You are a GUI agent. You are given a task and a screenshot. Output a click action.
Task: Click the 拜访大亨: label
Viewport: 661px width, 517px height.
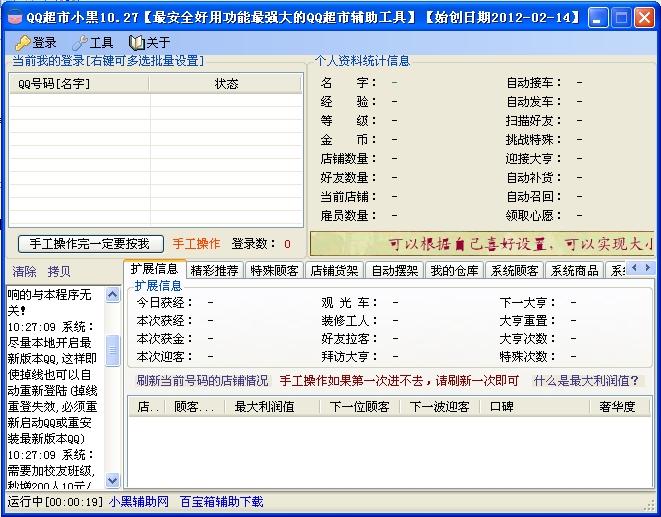(349, 357)
